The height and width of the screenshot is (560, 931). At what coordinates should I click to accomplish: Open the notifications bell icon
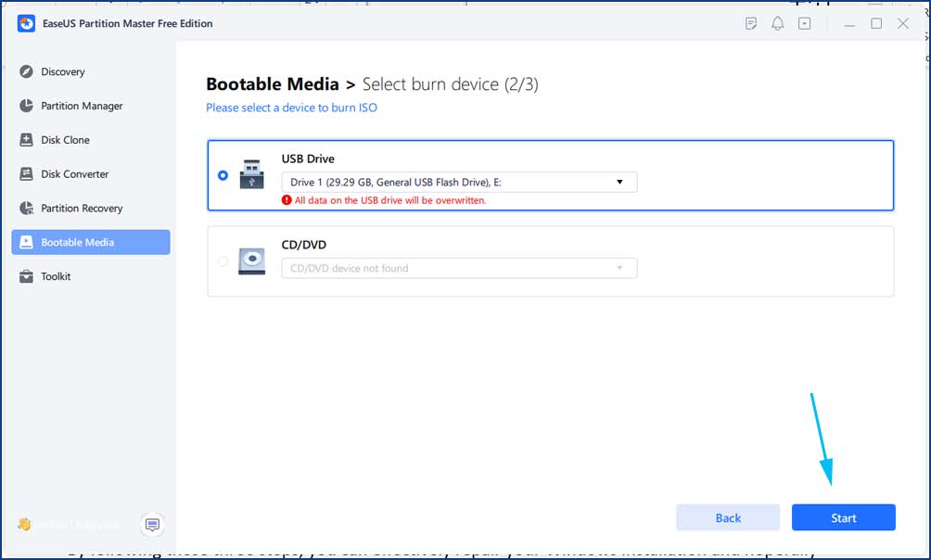778,24
